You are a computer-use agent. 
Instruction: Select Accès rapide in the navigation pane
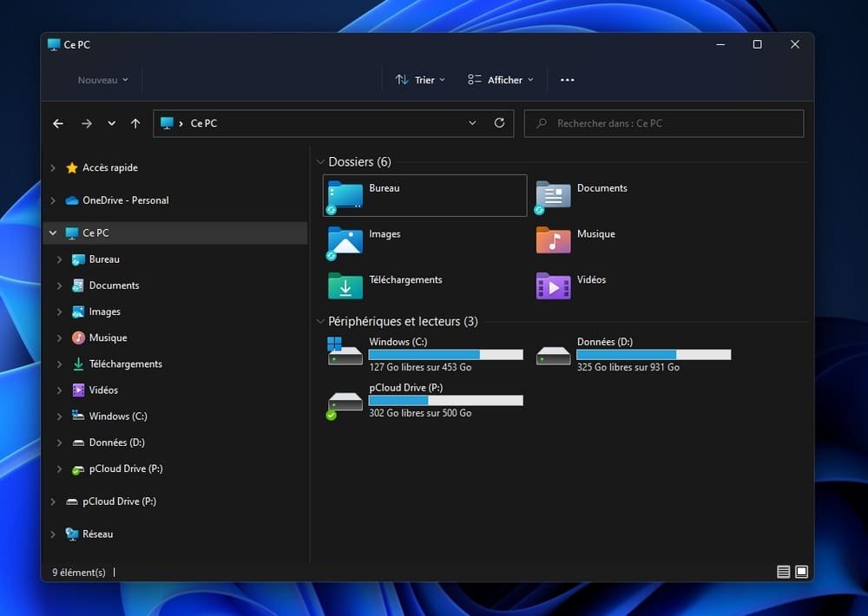click(110, 167)
